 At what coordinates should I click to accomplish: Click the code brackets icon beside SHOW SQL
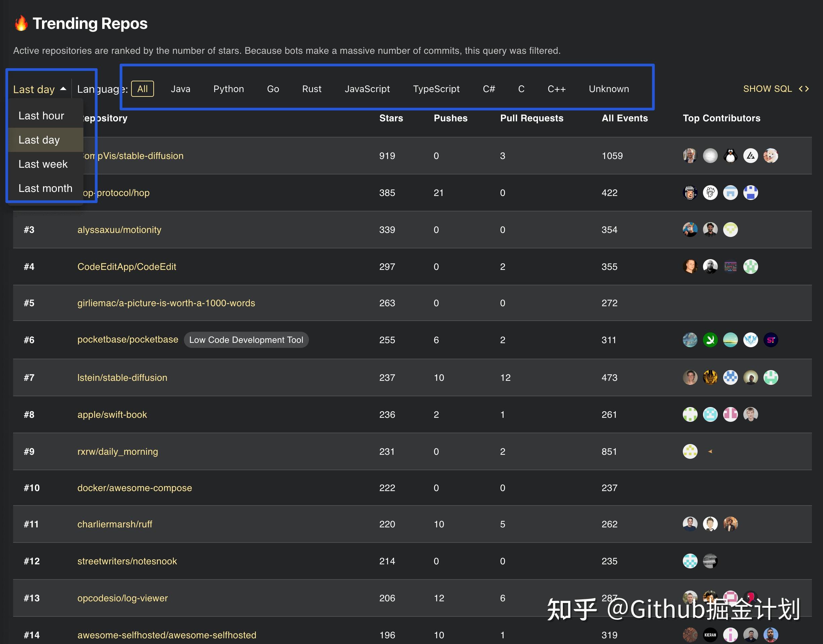pyautogui.click(x=805, y=89)
